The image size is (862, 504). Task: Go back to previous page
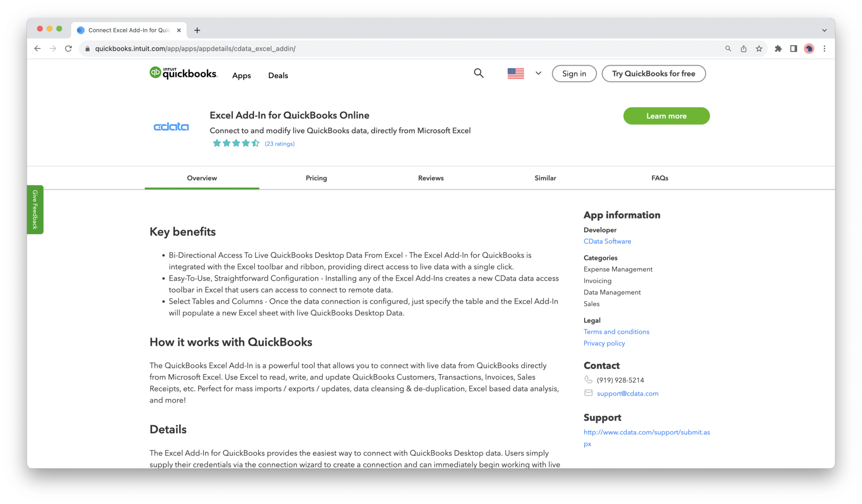point(37,49)
